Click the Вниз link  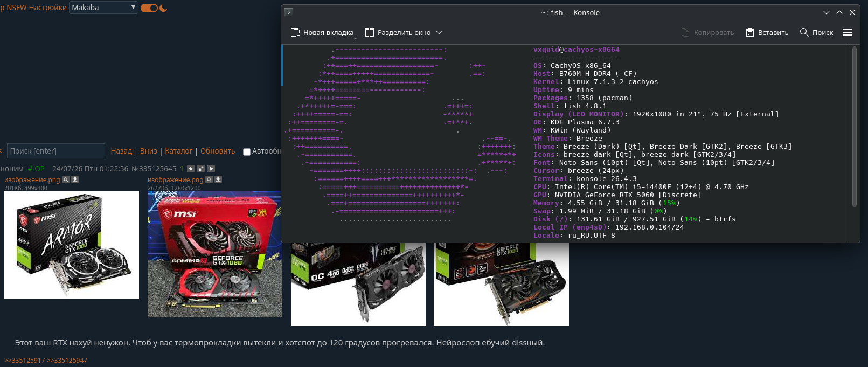(x=149, y=151)
